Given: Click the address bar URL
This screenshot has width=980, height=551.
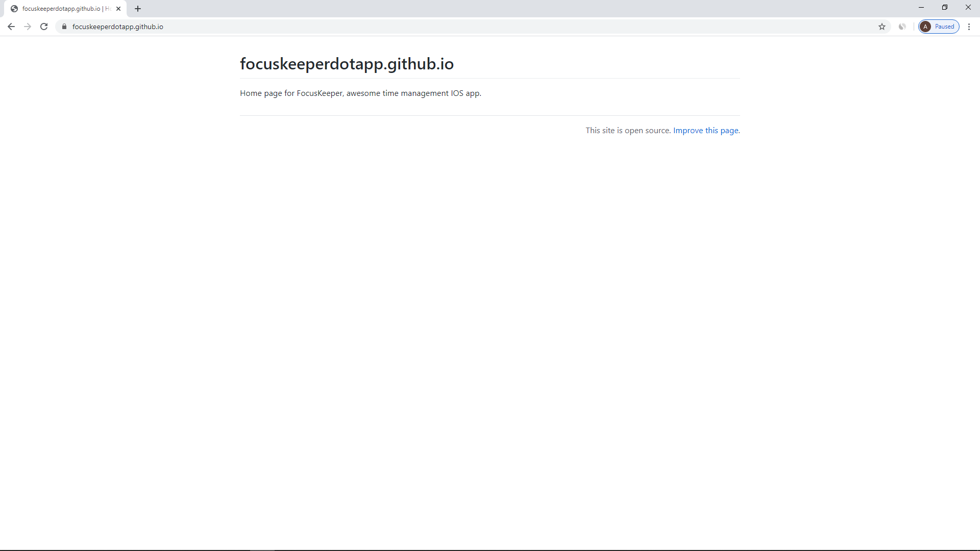Looking at the screenshot, I should 118,27.
